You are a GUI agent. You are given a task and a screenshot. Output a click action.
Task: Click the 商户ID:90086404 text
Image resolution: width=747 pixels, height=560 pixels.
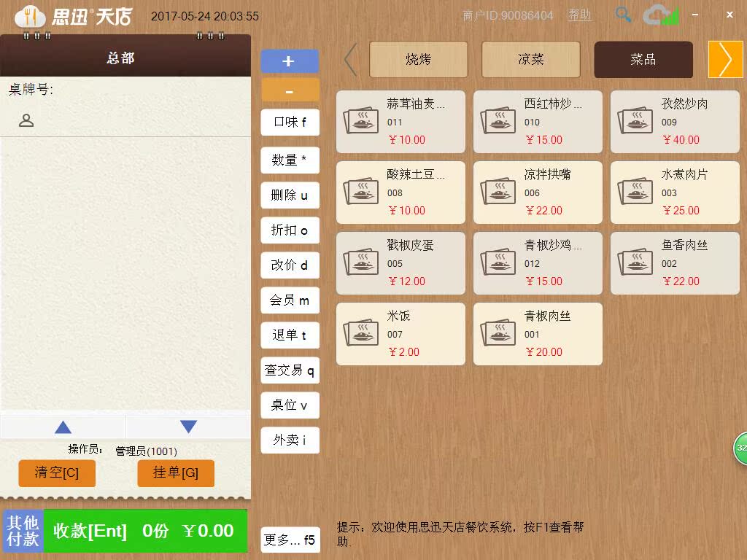[508, 16]
